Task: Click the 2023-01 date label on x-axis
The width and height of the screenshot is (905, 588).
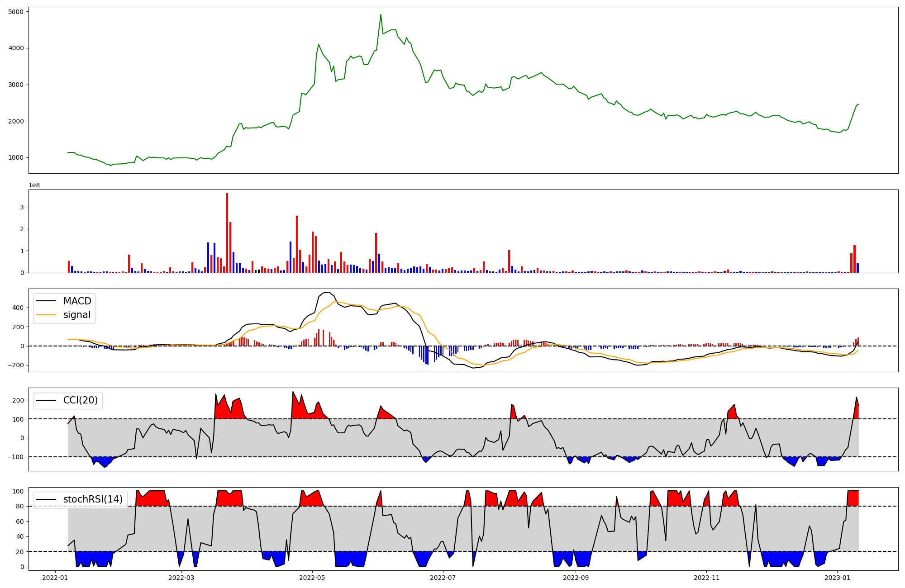Action: [x=837, y=578]
